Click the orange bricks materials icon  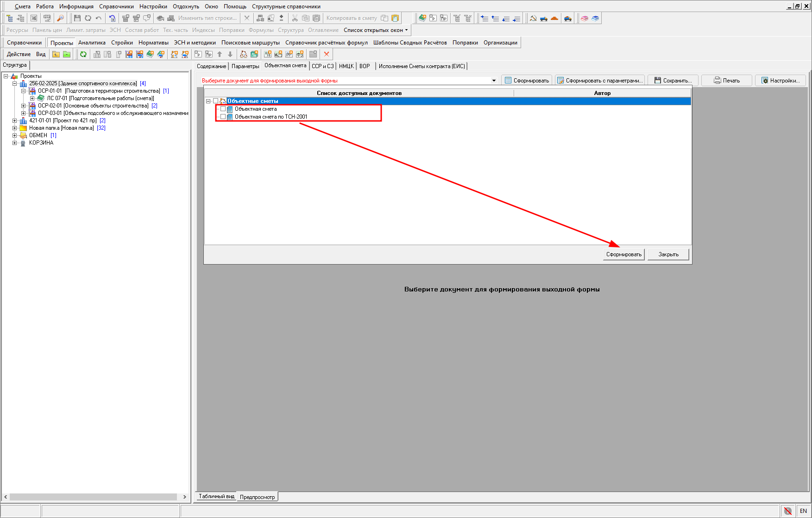(x=554, y=18)
